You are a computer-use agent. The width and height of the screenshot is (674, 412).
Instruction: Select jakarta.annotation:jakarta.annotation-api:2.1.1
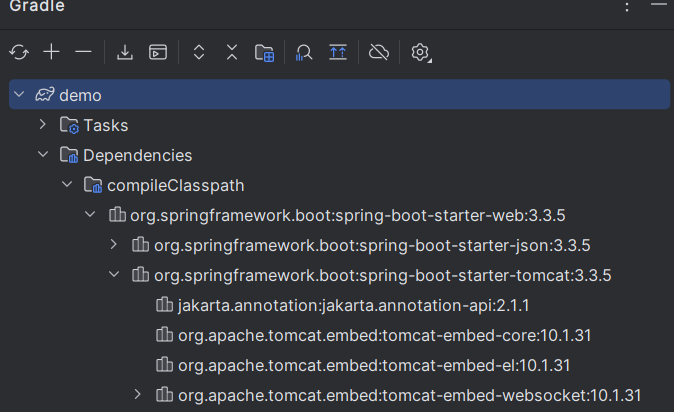click(353, 305)
